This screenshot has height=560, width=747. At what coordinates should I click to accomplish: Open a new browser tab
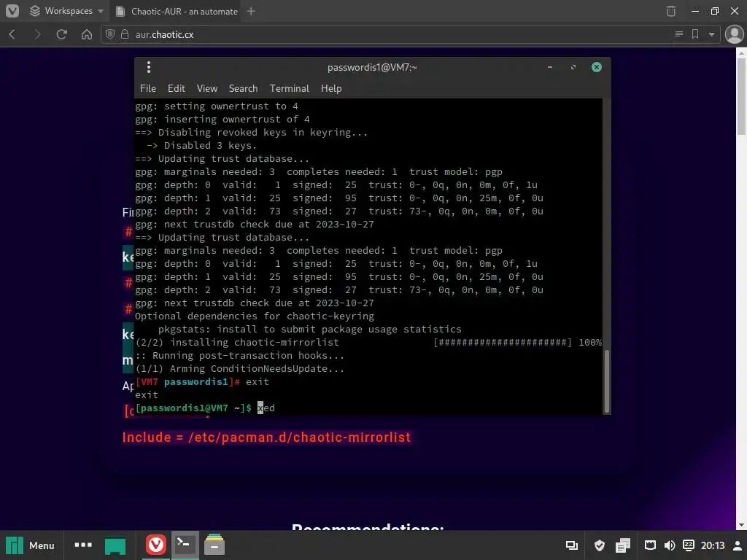251,11
